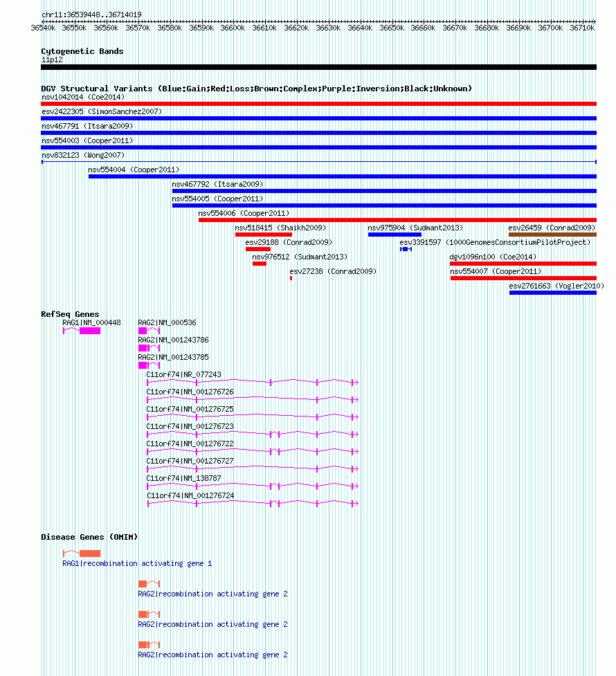616x676 pixels.
Task: Open transcript C11orf74|NM_001276726 label
Action: [x=190, y=392]
